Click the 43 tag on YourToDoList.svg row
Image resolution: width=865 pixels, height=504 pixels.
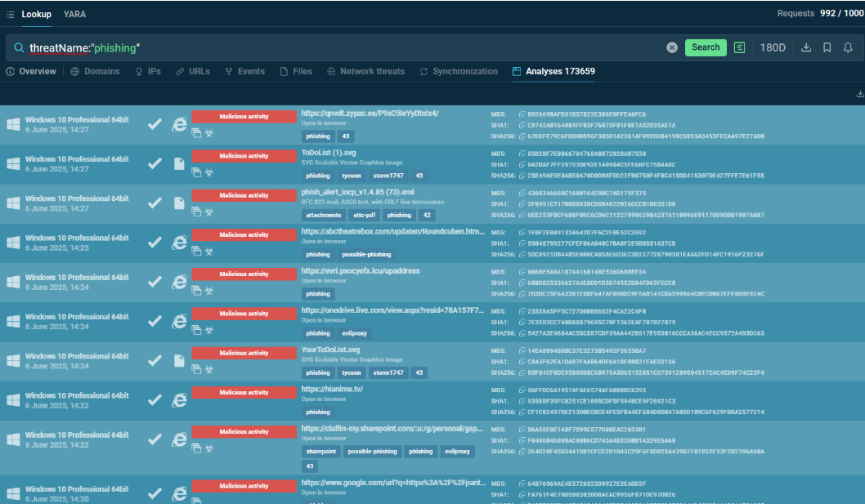(x=419, y=372)
